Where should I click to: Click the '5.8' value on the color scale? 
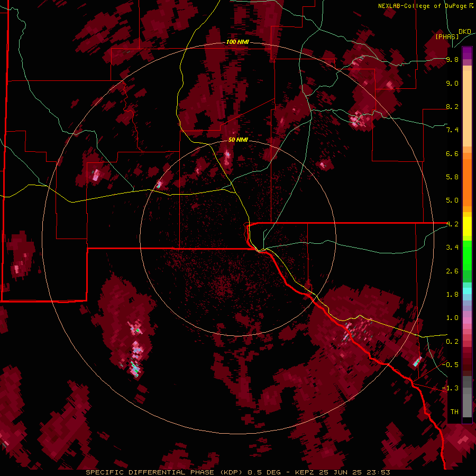[452, 177]
